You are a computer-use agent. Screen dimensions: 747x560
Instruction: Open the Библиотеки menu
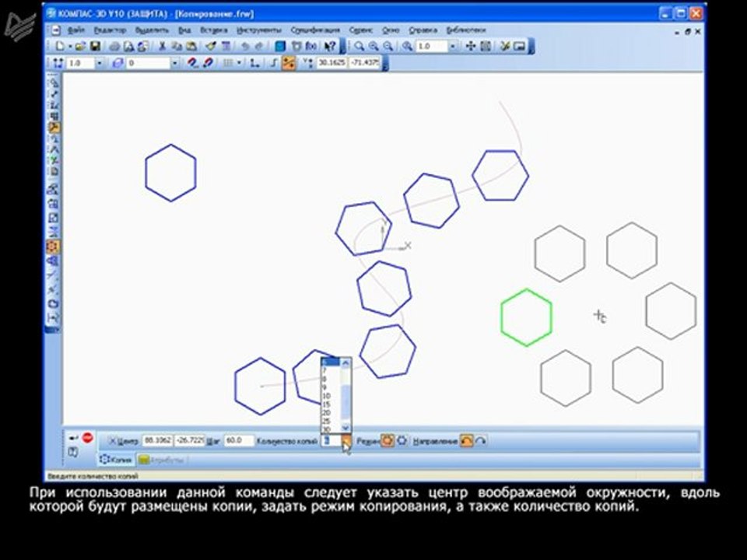(x=466, y=30)
